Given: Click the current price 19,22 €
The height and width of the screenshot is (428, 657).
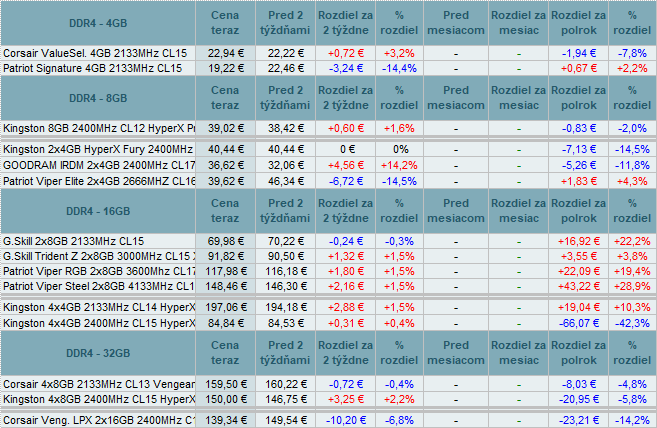Looking at the screenshot, I should tap(226, 68).
